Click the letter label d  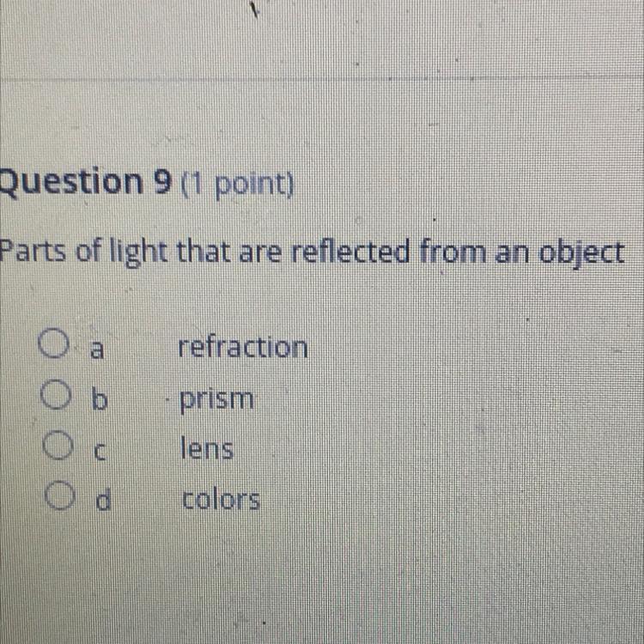click(x=103, y=498)
